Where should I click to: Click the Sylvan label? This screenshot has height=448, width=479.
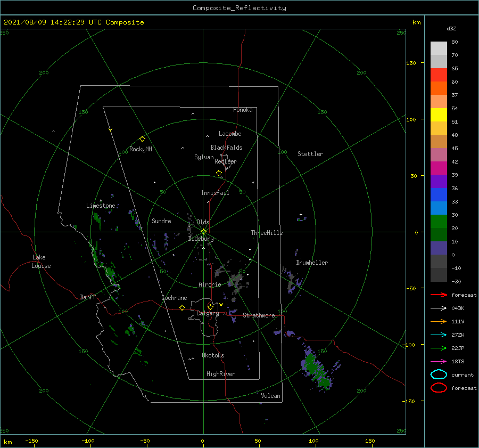click(x=204, y=157)
